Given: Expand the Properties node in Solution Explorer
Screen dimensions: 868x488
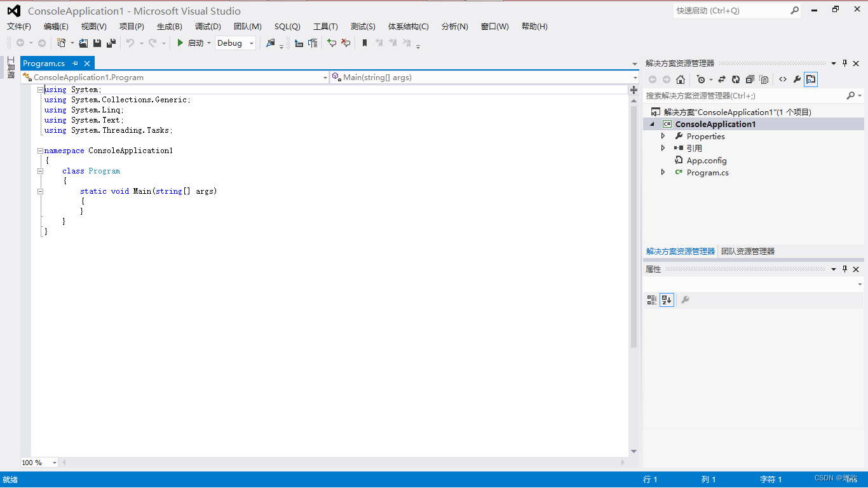Looking at the screenshot, I should 663,136.
